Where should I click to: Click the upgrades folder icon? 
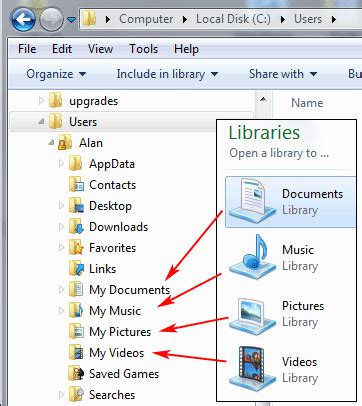pos(55,100)
